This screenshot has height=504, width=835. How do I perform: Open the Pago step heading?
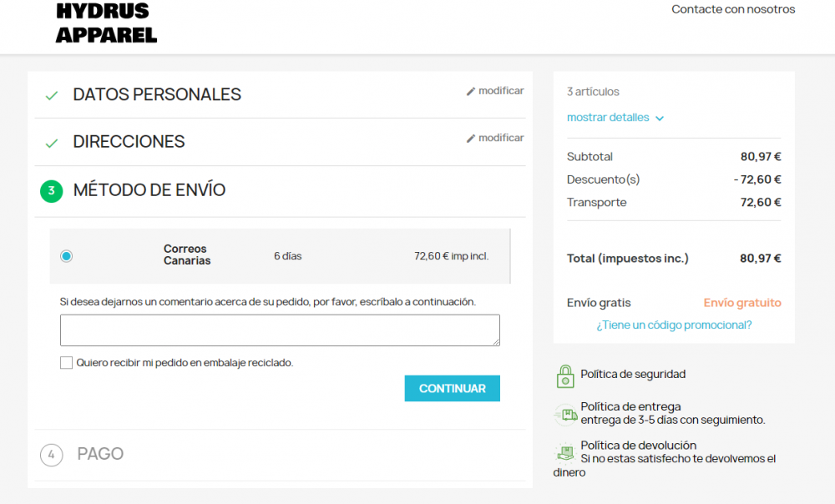click(x=100, y=454)
